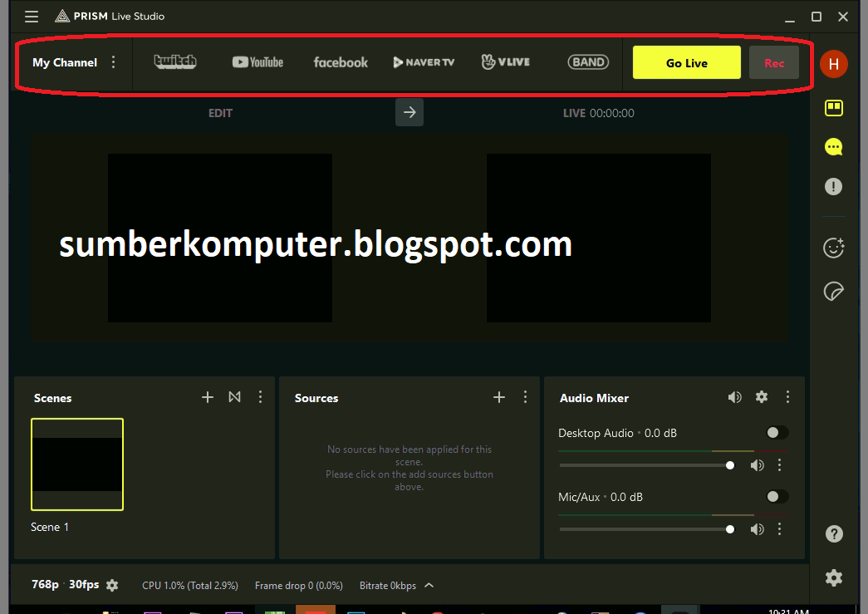Adjust Mic/Aux volume slider
This screenshot has height=614, width=868.
[x=646, y=529]
